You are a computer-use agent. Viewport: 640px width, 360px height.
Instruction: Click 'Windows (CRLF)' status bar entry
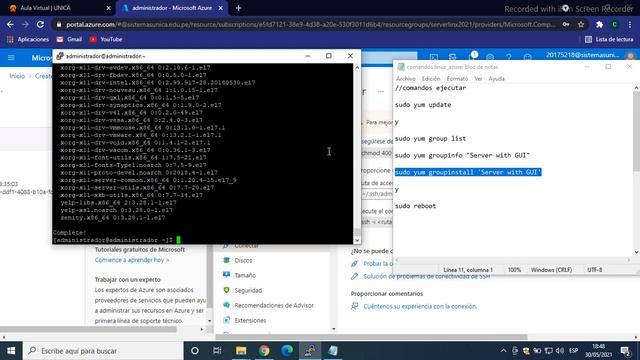tap(551, 270)
